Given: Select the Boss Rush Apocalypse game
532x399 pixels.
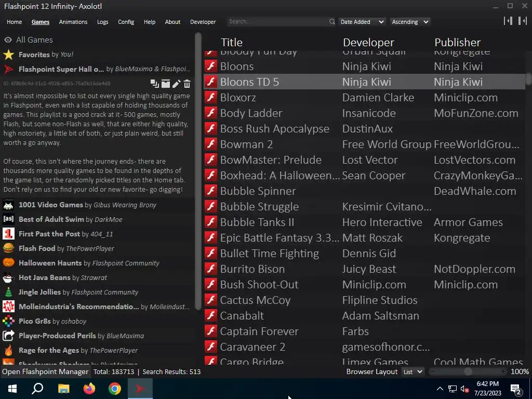Looking at the screenshot, I should click(364, 129).
